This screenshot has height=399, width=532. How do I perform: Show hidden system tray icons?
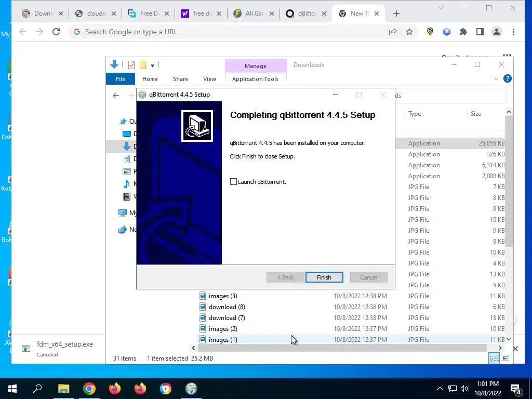(440, 389)
